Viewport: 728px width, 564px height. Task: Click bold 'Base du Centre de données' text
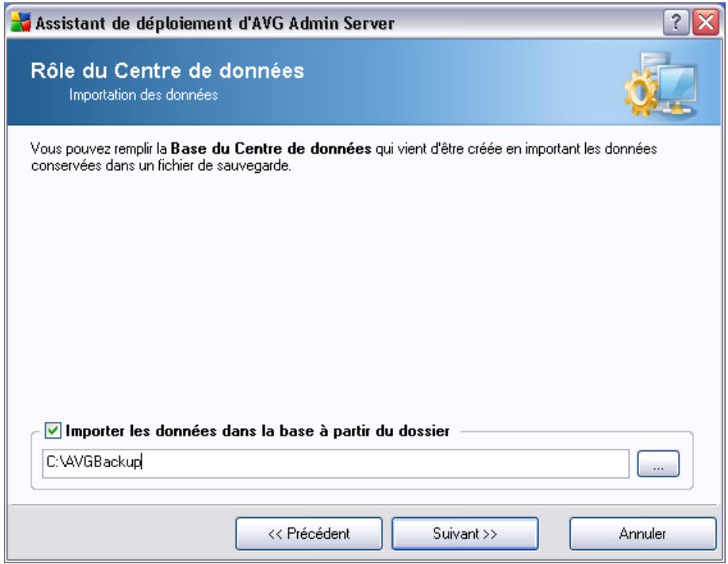point(271,148)
